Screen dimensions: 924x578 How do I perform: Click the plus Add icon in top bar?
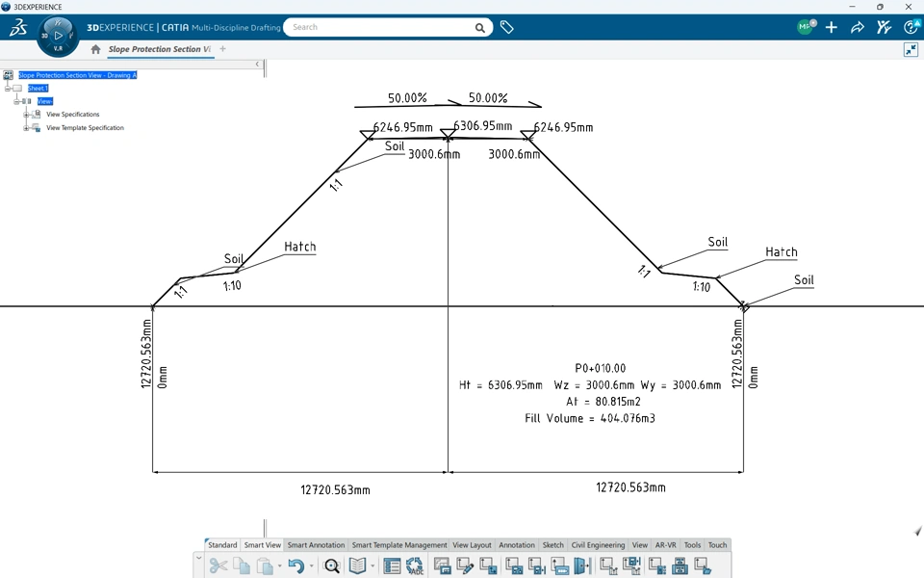click(832, 27)
